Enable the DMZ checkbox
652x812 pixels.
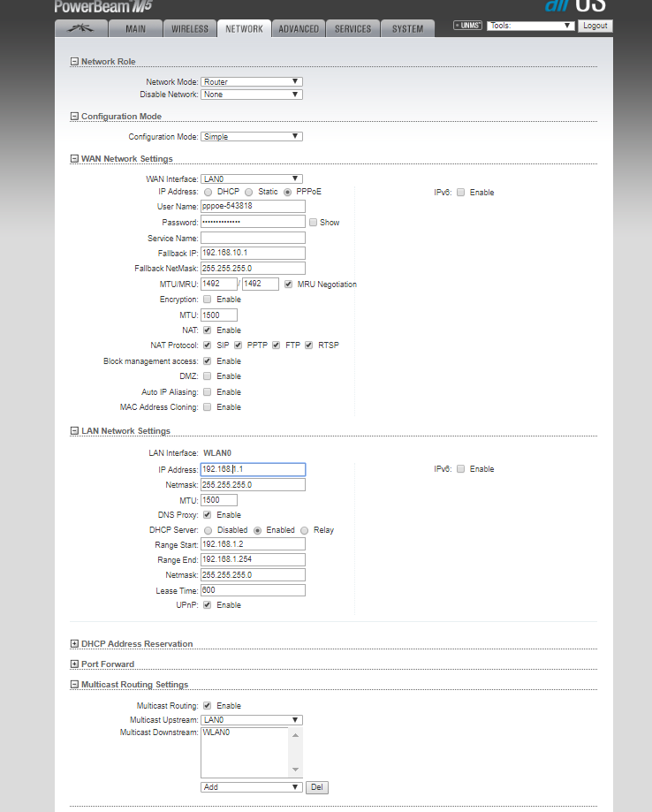(207, 376)
